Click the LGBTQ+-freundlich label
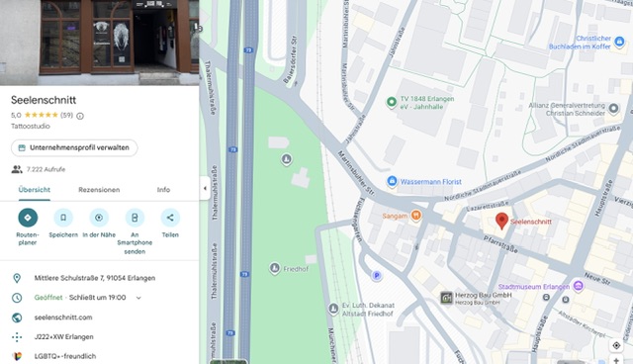 point(65,356)
